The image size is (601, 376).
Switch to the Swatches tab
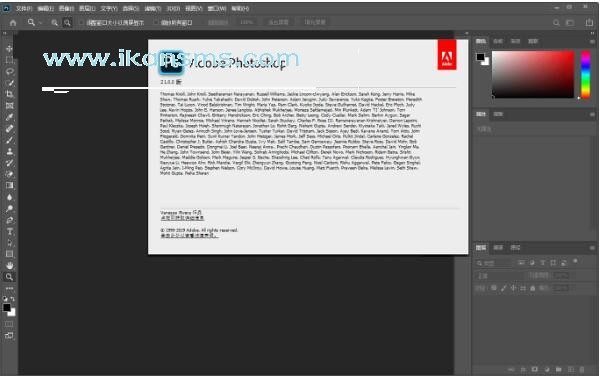click(x=498, y=41)
